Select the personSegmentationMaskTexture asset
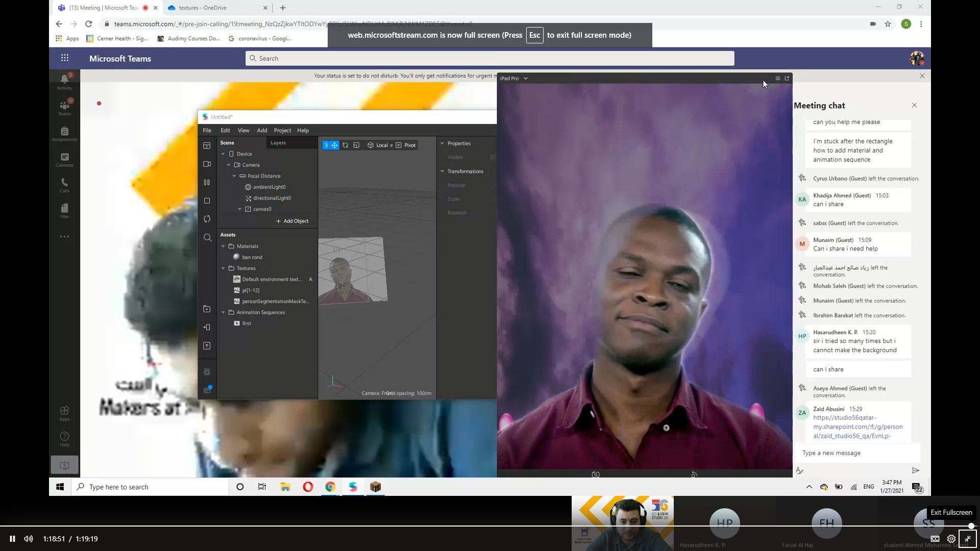This screenshot has height=551, width=980. (272, 302)
